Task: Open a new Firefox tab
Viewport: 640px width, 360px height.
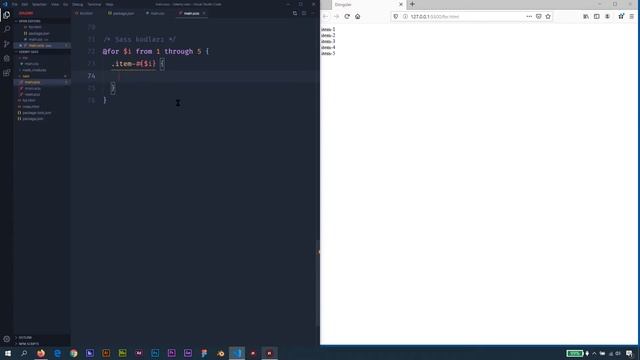Action: tap(412, 4)
